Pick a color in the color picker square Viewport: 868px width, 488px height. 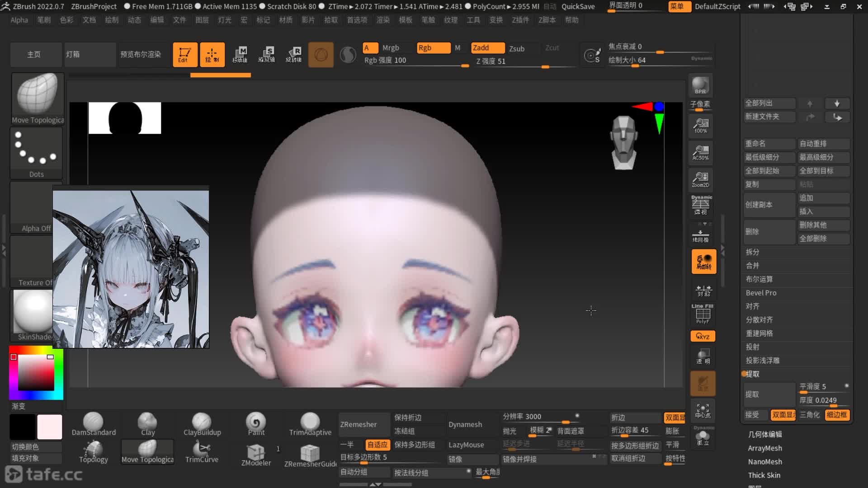(x=36, y=372)
